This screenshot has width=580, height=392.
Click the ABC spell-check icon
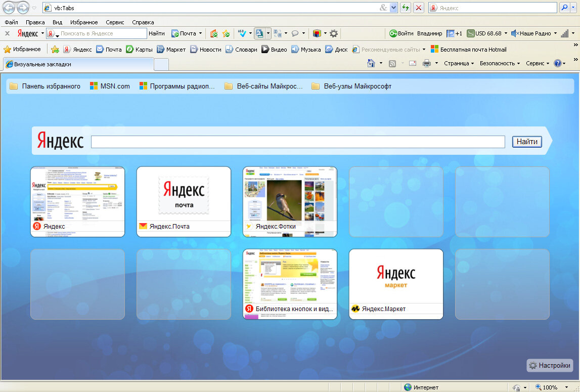coord(242,33)
